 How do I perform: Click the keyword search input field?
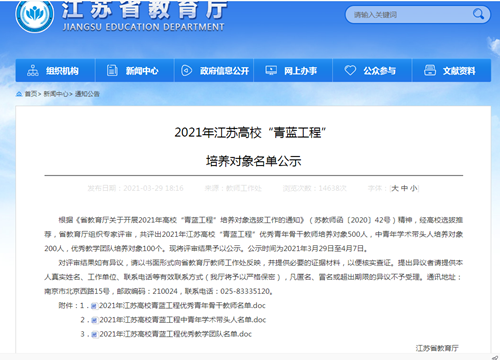(408, 15)
